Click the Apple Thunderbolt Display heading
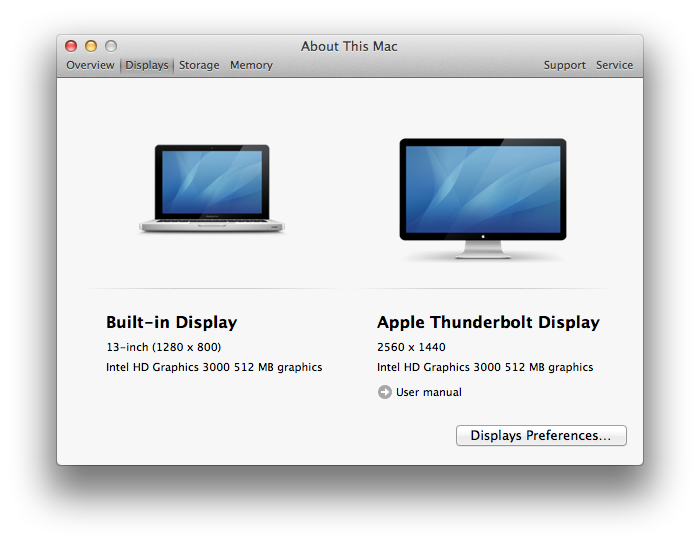 (x=488, y=322)
